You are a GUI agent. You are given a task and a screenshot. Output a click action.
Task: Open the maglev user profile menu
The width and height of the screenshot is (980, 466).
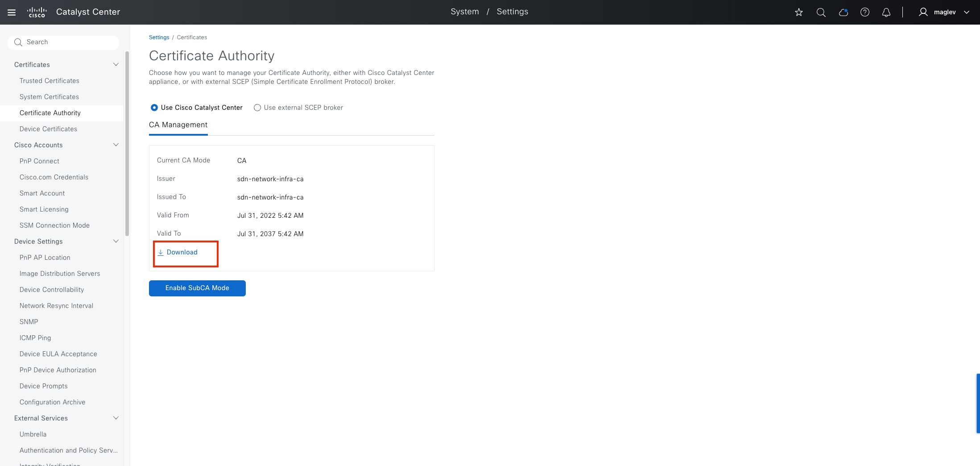tap(943, 12)
